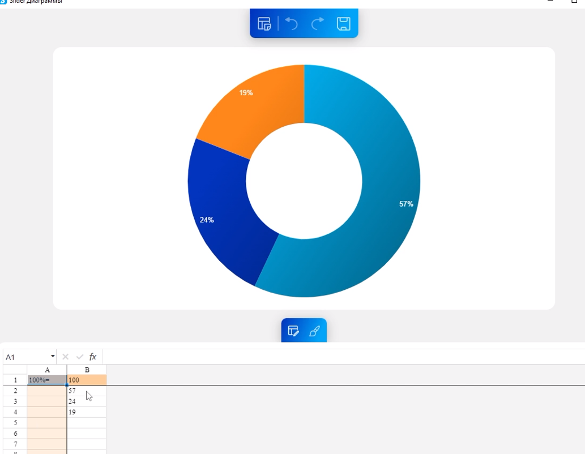Save the chart with floppy disk icon

tap(343, 24)
